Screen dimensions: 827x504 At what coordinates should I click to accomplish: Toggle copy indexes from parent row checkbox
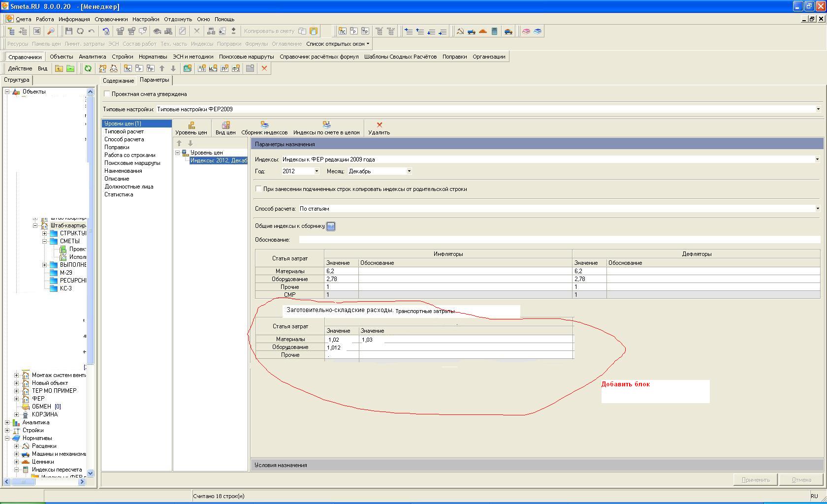[x=258, y=189]
